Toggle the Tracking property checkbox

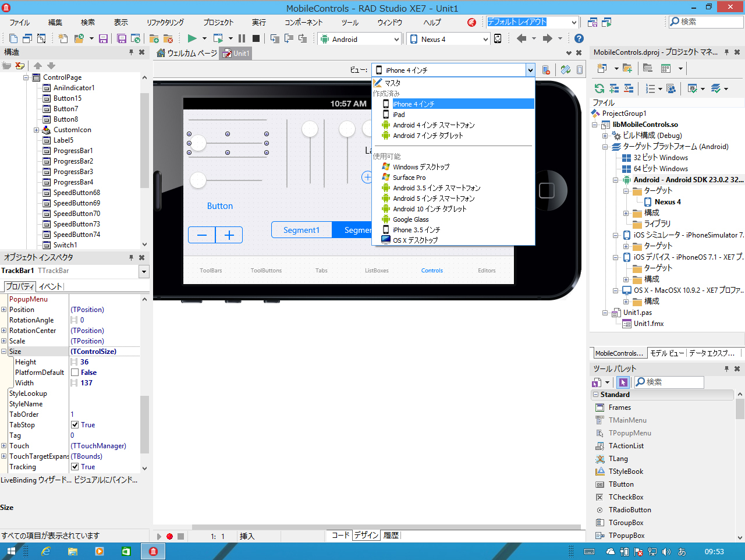coord(74,467)
